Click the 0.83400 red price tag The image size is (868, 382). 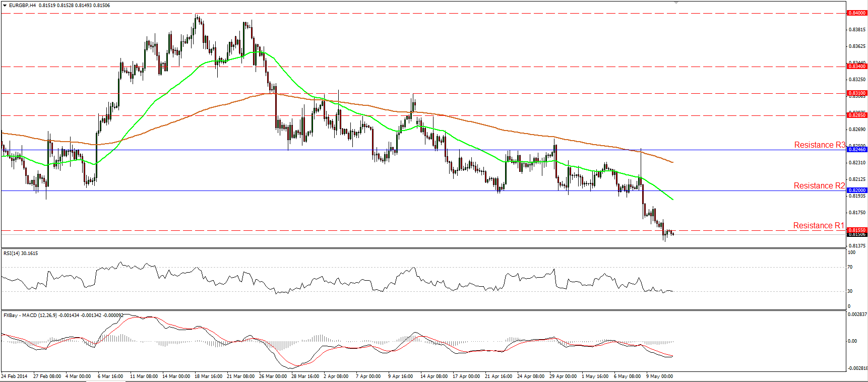[857, 67]
